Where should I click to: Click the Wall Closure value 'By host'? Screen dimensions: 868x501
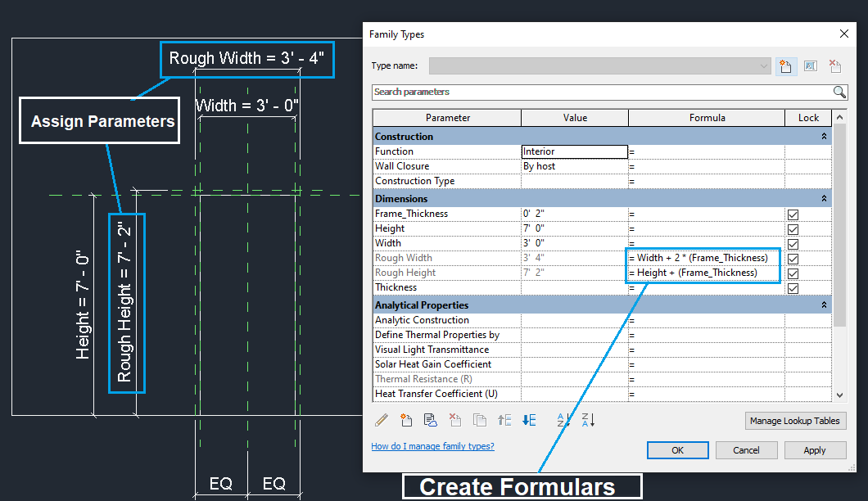575,166
